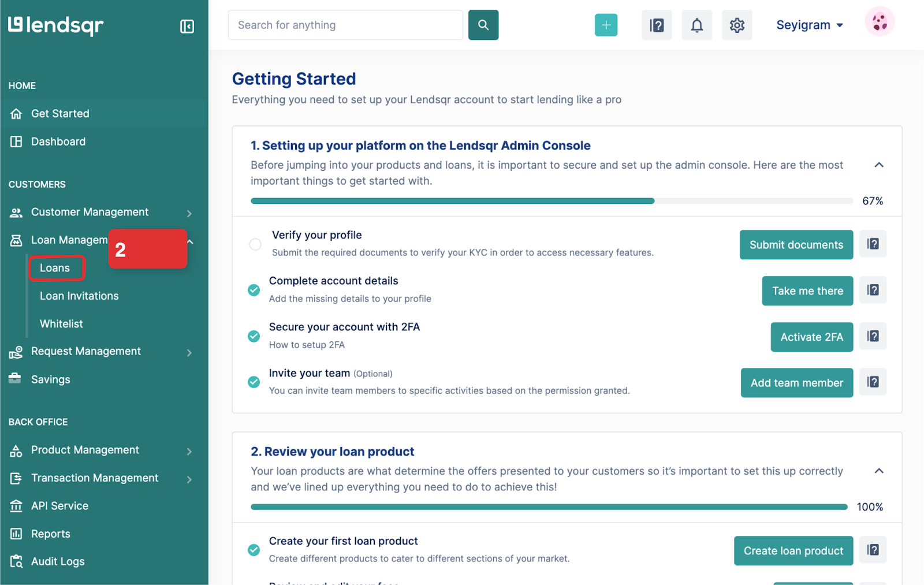Open help doc for Invite your team
924x585 pixels.
coord(873,382)
